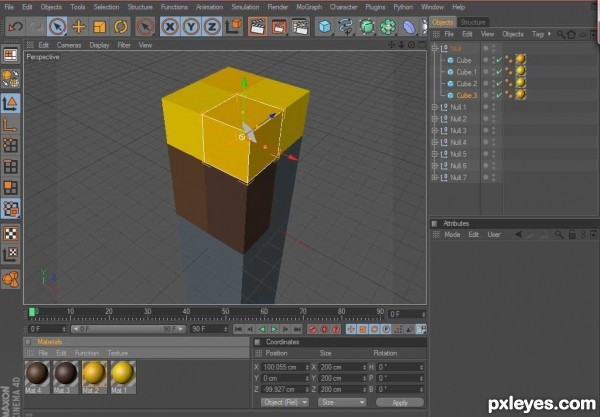
Task: Select the Mat.2 yellow material
Action: [94, 378]
